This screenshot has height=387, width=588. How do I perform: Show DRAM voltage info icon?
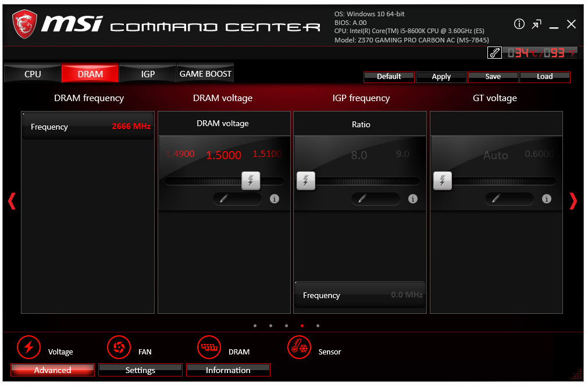pos(275,199)
